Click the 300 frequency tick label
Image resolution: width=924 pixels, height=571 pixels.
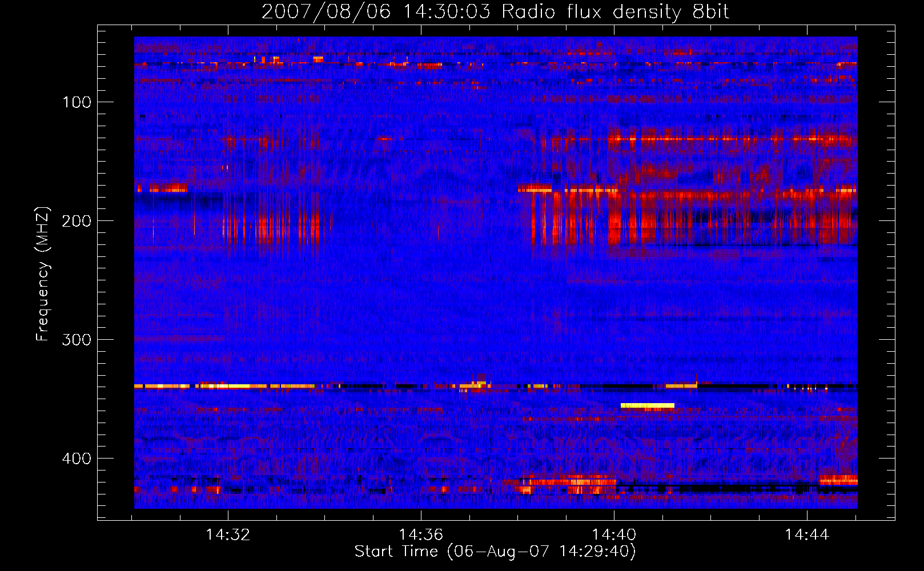click(x=77, y=340)
